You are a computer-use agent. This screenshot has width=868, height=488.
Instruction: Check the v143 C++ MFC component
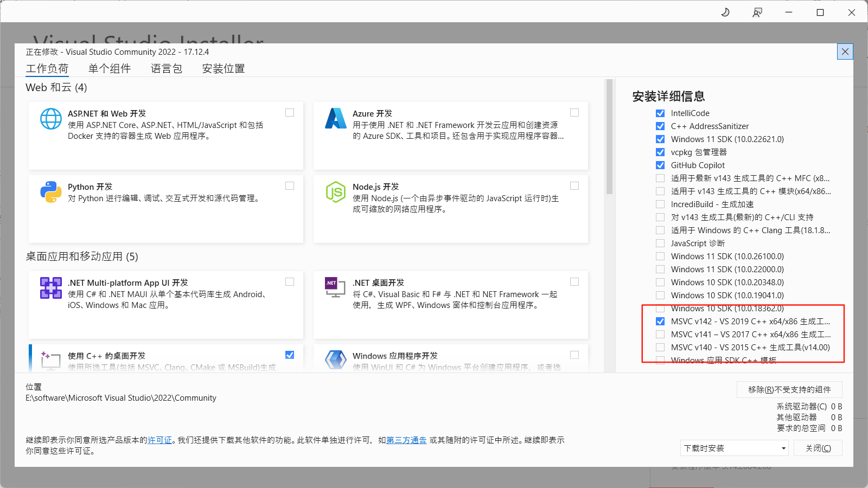click(x=660, y=178)
